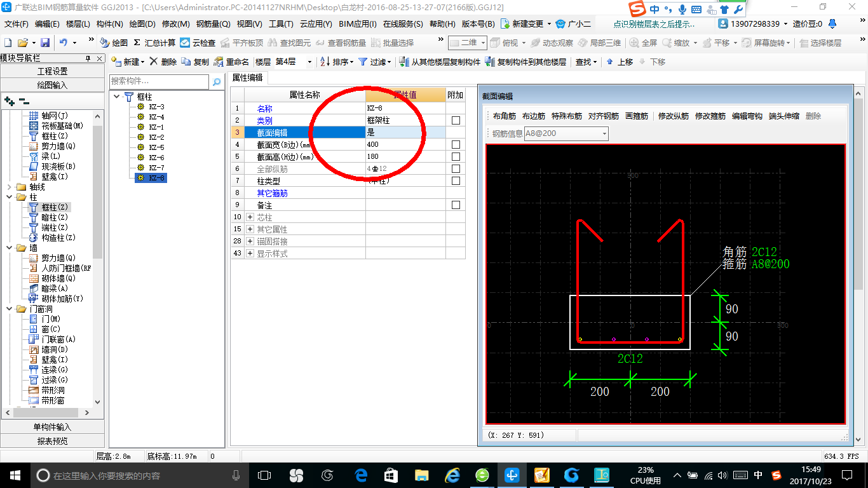Open BIM应用(I) menu
The image size is (868, 488).
click(358, 24)
